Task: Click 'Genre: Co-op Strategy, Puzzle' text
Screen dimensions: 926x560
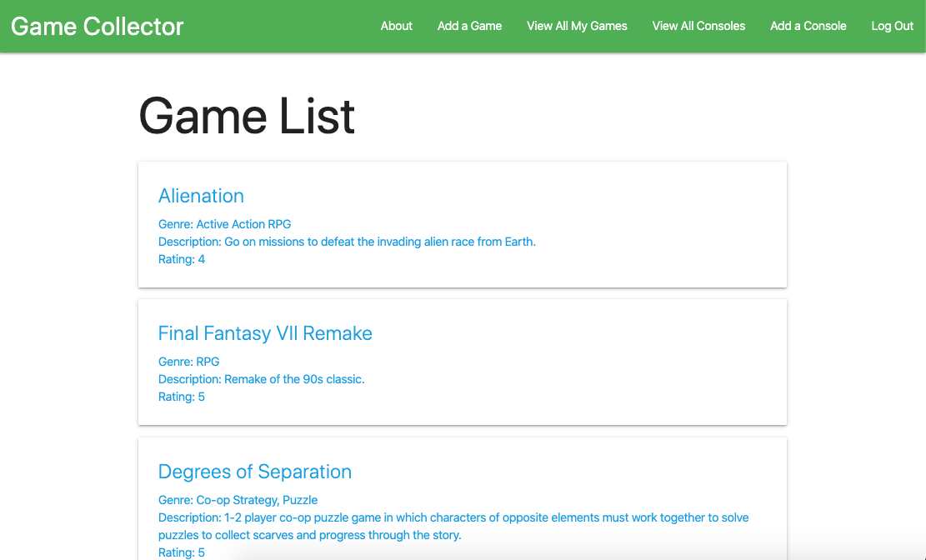Action: 238,500
